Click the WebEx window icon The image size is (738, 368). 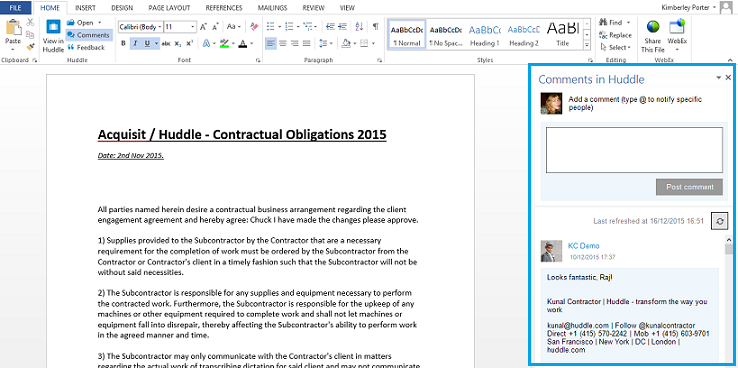pyautogui.click(x=676, y=27)
